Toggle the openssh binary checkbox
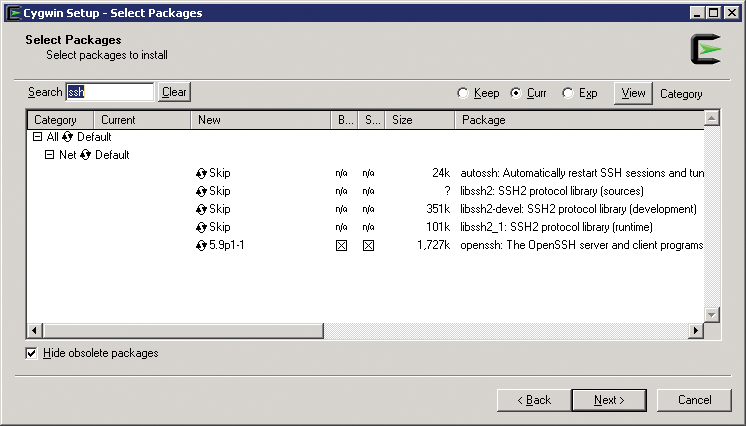746x426 pixels. pyautogui.click(x=341, y=246)
